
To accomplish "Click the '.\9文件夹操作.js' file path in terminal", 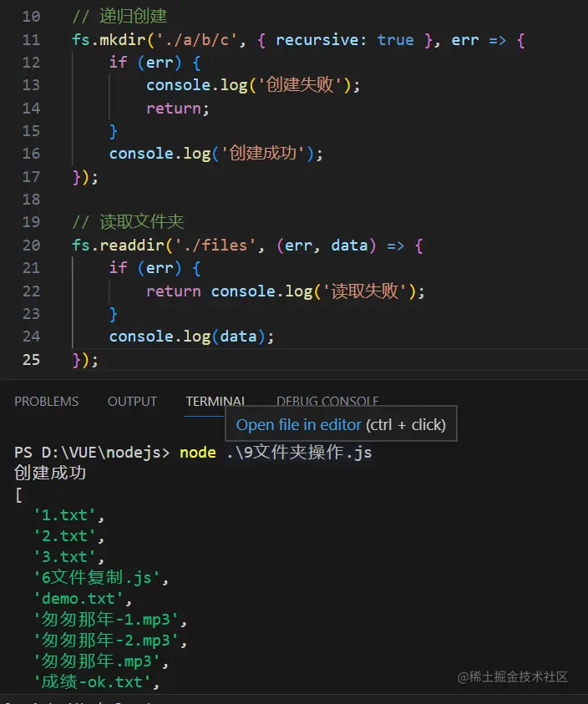I will click(299, 452).
